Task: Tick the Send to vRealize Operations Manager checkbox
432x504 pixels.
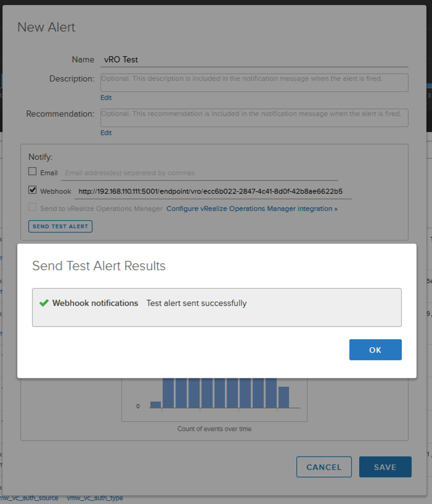Action: click(x=33, y=209)
